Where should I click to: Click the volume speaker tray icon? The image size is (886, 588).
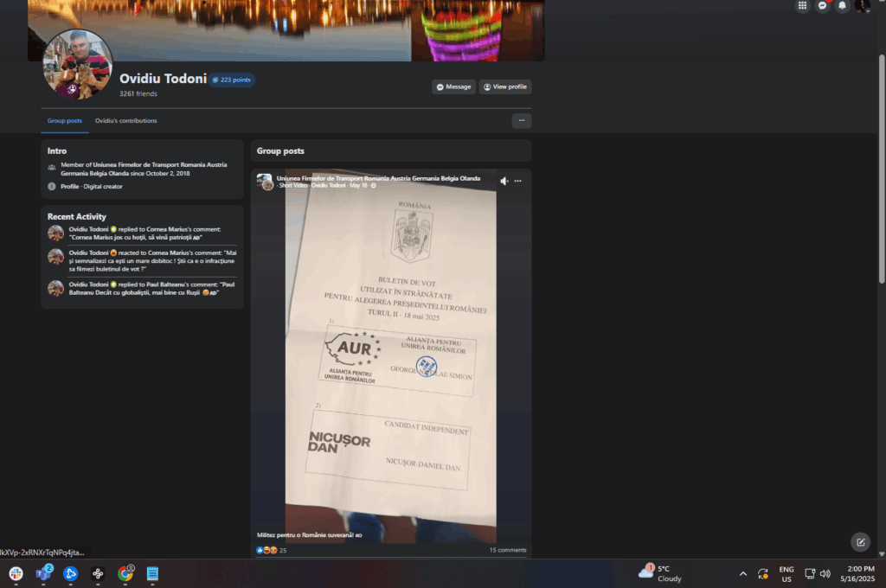pyautogui.click(x=825, y=574)
